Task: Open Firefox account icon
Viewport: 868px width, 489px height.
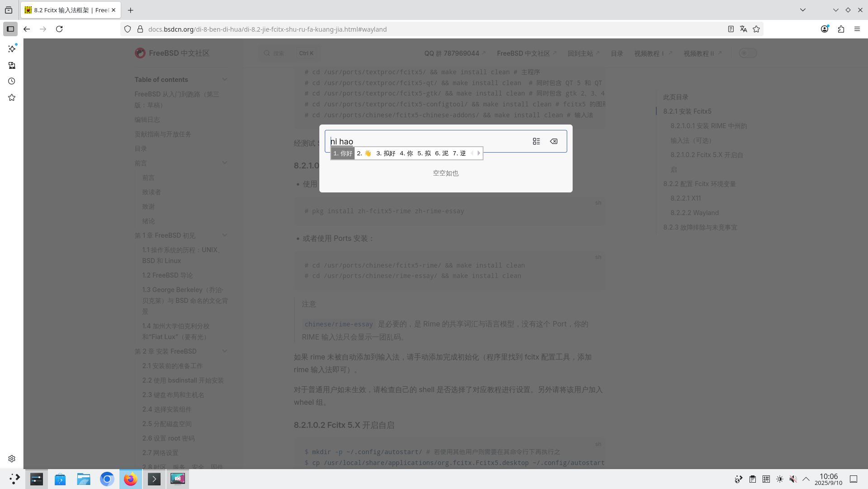Action: pyautogui.click(x=825, y=29)
